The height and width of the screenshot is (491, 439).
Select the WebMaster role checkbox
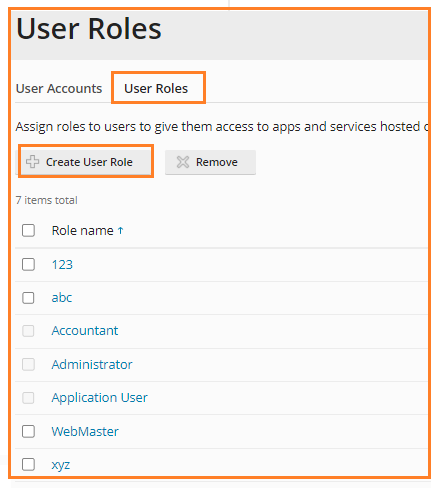click(28, 431)
